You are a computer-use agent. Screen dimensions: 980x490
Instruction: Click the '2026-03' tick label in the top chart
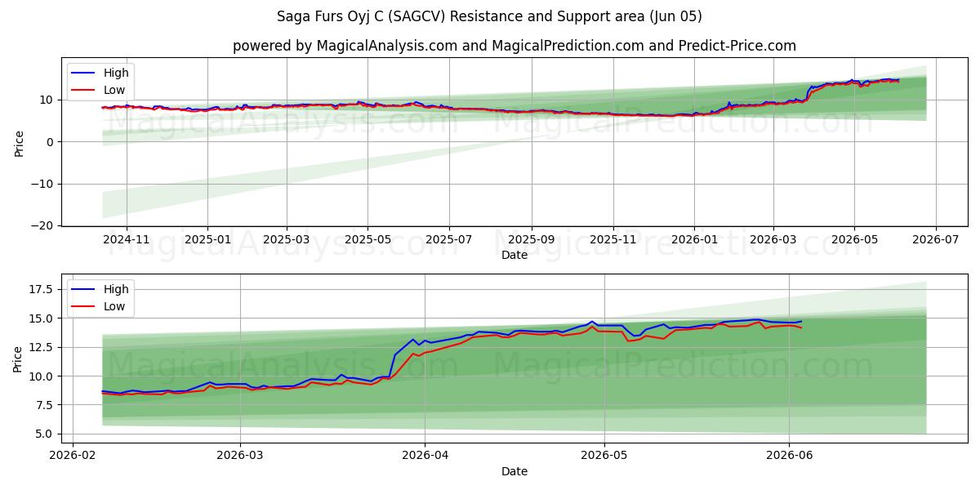pyautogui.click(x=773, y=240)
